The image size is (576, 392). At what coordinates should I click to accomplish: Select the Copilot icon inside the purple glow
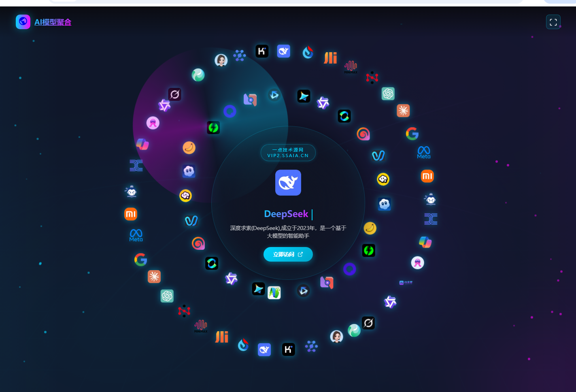tap(142, 144)
